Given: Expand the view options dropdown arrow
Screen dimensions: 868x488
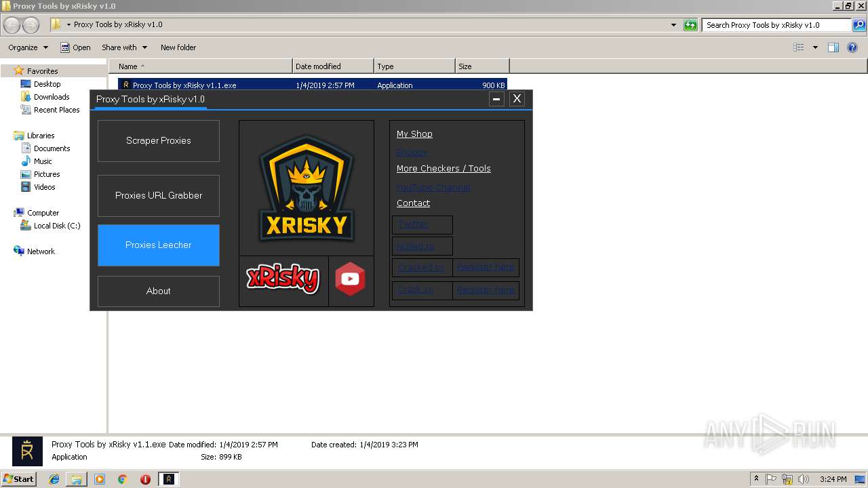Looking at the screenshot, I should 815,47.
